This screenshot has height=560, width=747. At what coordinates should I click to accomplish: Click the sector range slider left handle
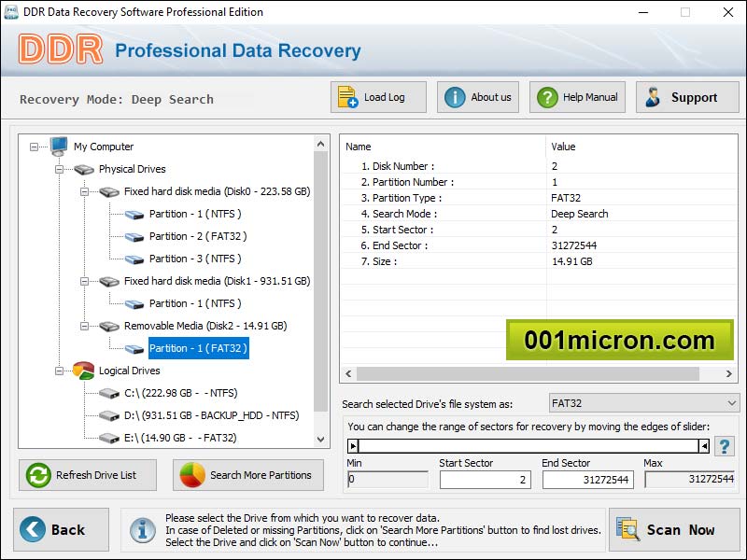click(353, 446)
